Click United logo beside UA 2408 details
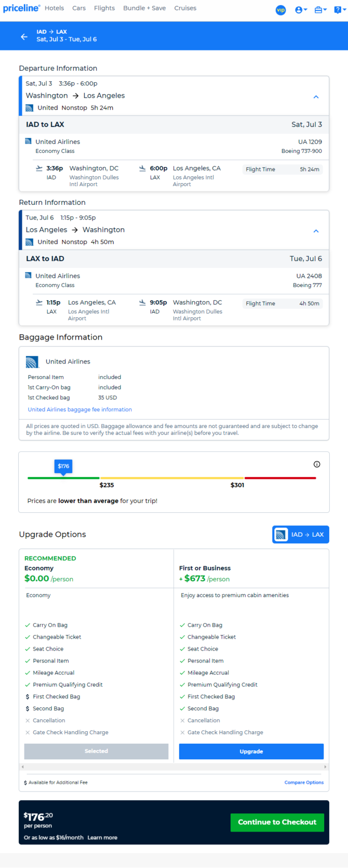The width and height of the screenshot is (348, 868). click(x=28, y=276)
